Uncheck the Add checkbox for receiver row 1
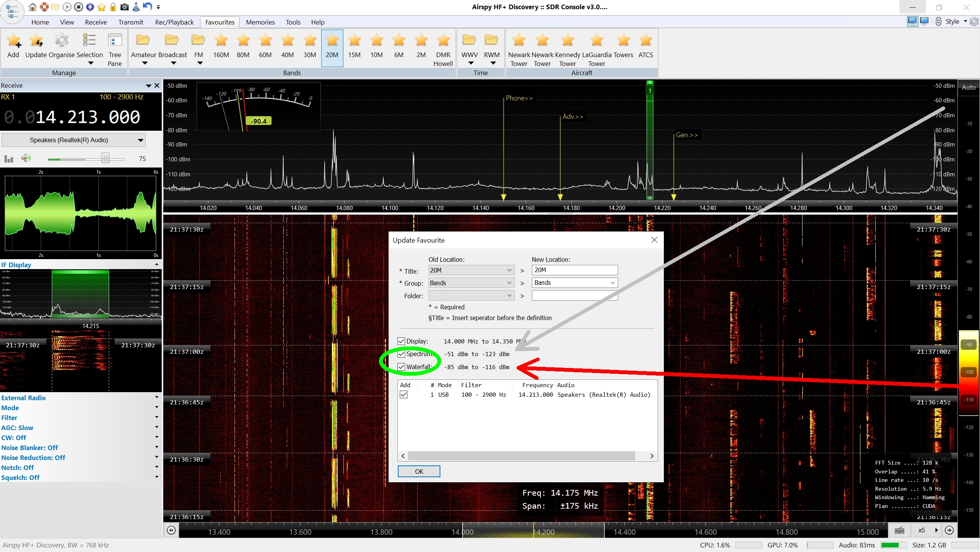Viewport: 980px width, 552px height. point(404,394)
